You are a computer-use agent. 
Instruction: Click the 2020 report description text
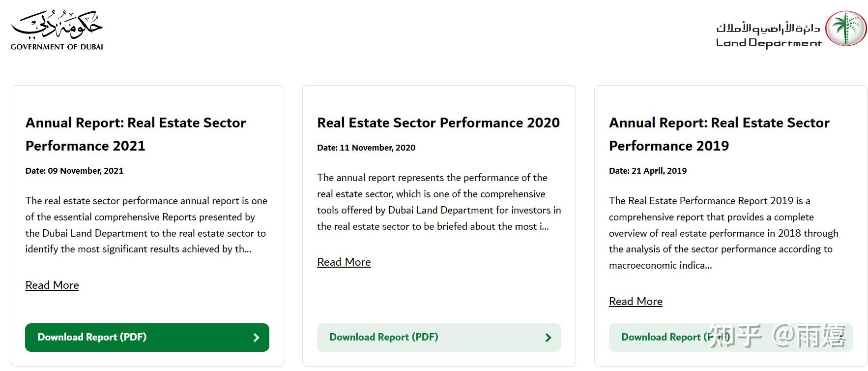438,202
